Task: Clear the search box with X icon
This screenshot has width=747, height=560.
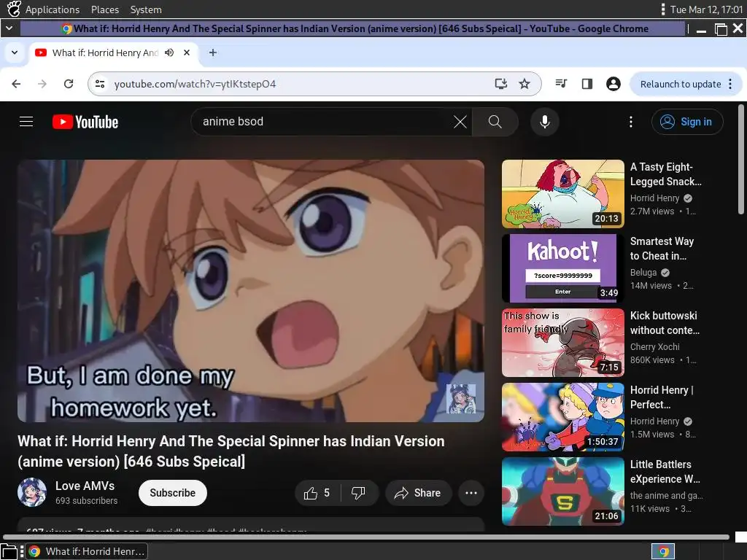Action: pyautogui.click(x=460, y=122)
